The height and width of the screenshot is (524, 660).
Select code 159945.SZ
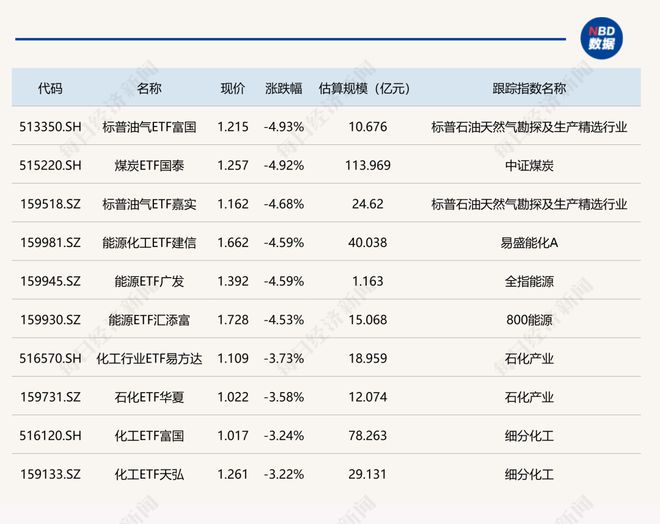(50, 281)
